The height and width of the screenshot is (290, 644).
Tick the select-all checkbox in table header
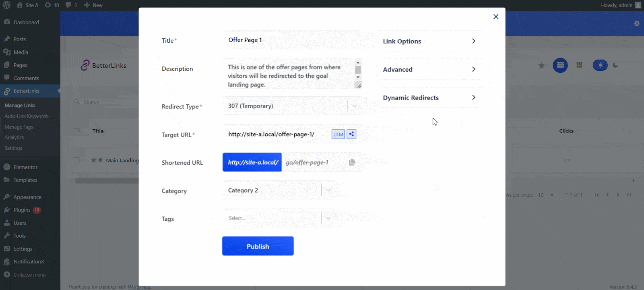(x=76, y=131)
